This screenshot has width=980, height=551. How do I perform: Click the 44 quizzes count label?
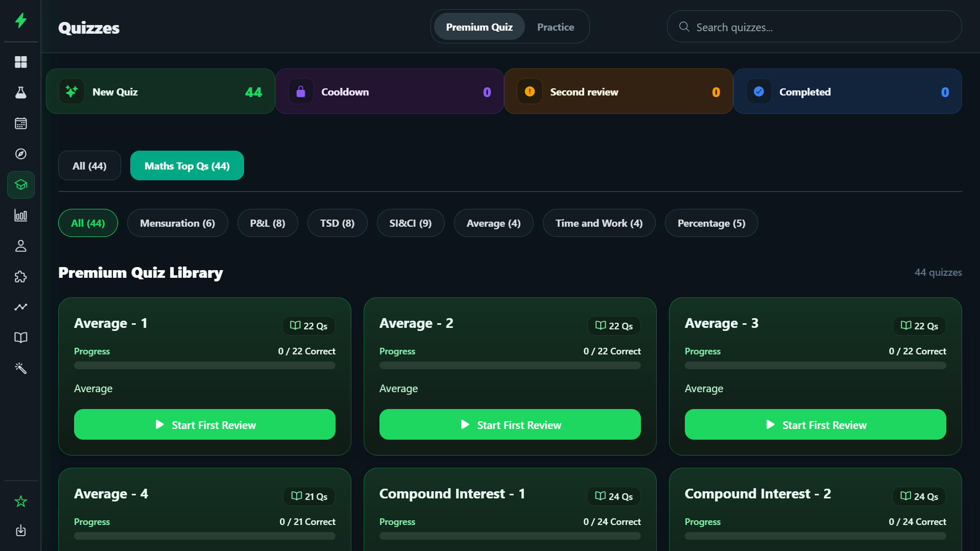(x=938, y=273)
